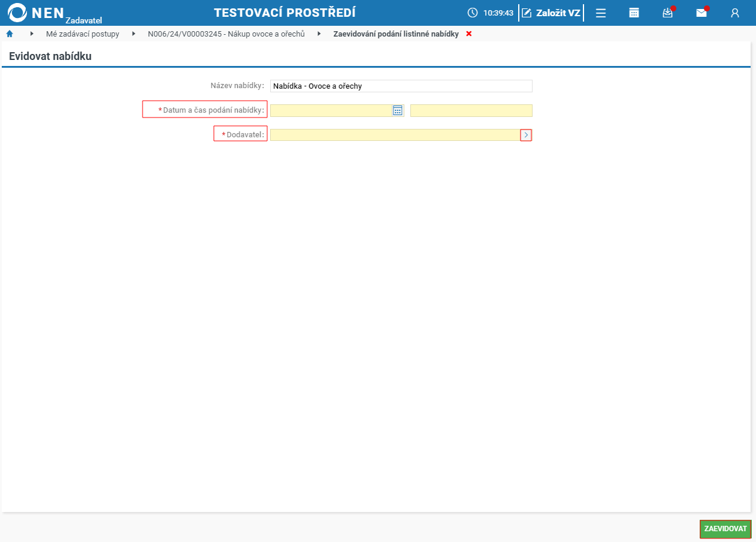Click the NEN logo icon
Viewport: 756px width, 542px height.
(x=18, y=13)
